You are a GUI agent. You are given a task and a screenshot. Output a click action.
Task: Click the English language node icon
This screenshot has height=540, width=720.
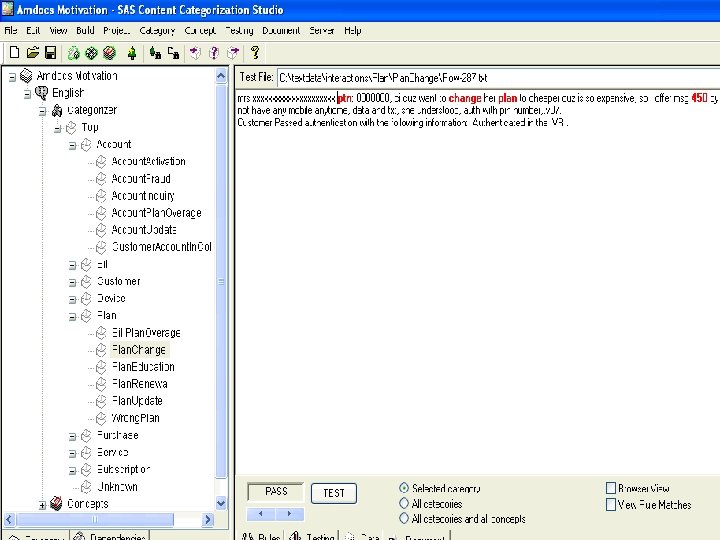tap(41, 93)
